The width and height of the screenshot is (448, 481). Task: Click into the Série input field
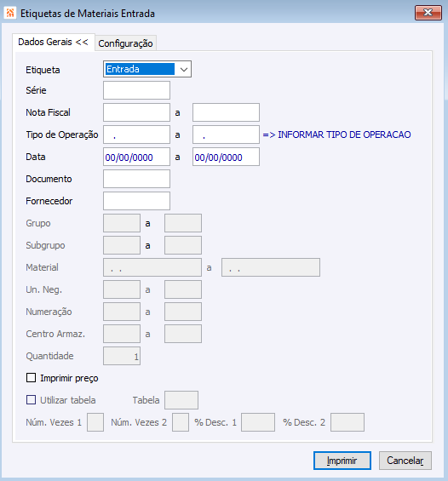pyautogui.click(x=136, y=90)
